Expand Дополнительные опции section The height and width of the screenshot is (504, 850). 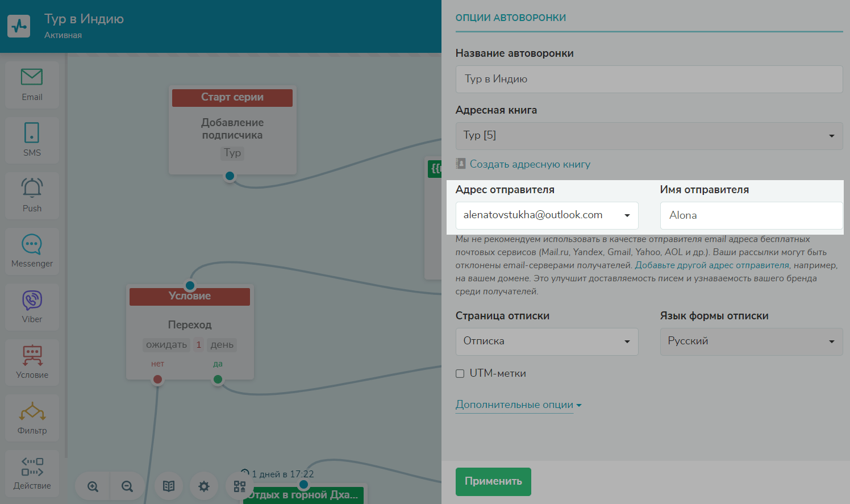(518, 405)
